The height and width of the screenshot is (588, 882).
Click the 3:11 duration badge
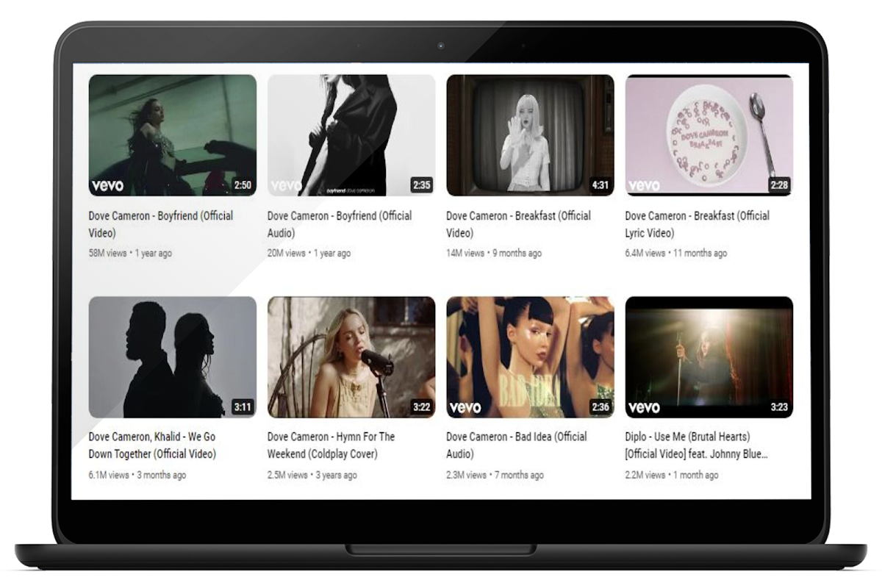[x=243, y=406]
